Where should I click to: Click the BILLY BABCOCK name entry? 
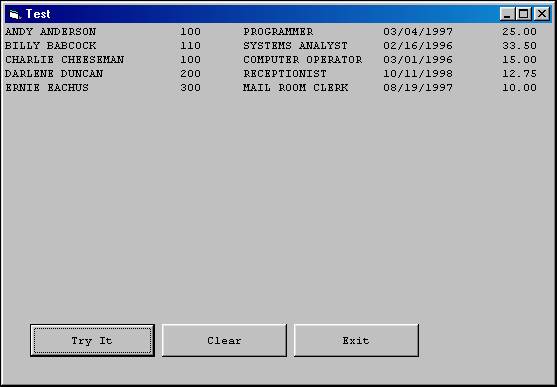(50, 46)
